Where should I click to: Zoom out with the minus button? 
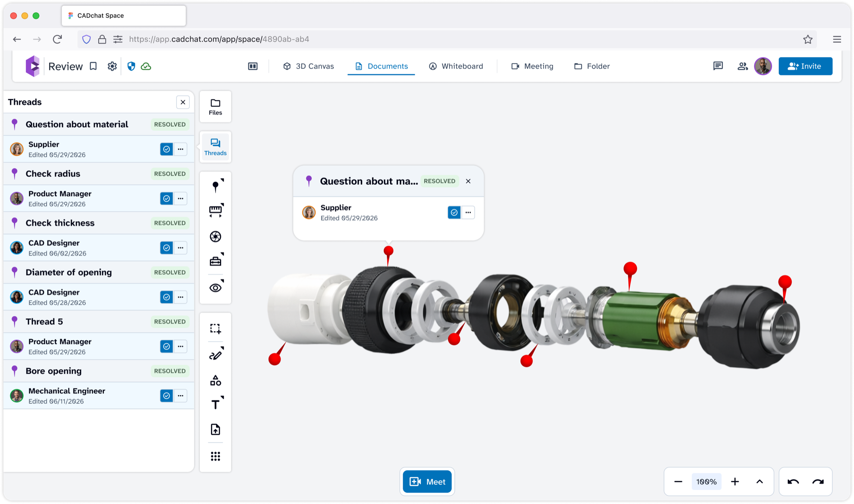[x=678, y=482]
